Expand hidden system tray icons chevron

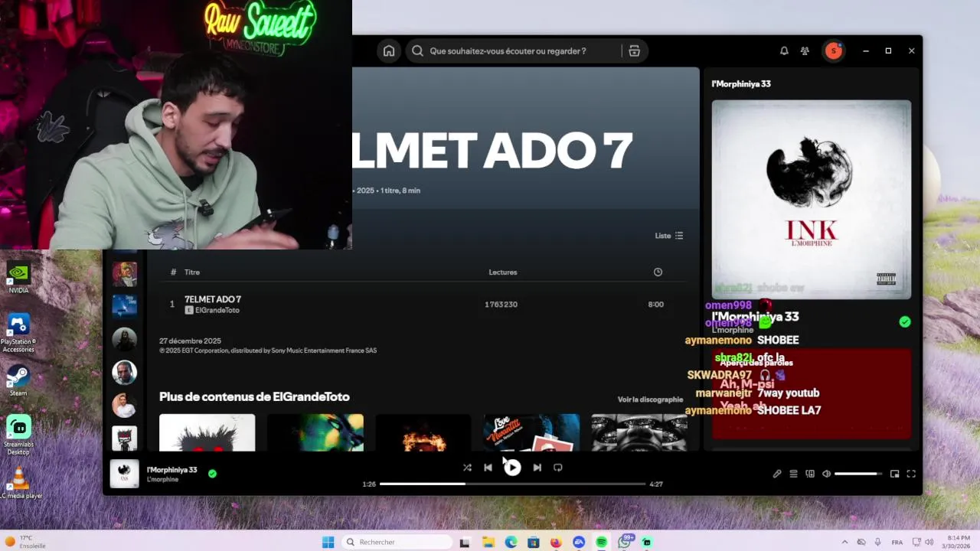point(844,542)
